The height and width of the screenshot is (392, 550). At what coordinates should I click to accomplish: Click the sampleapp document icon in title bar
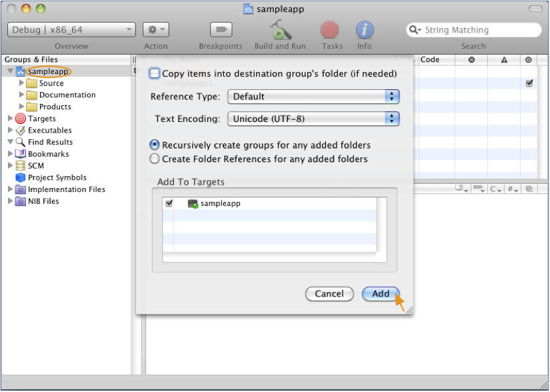(248, 9)
